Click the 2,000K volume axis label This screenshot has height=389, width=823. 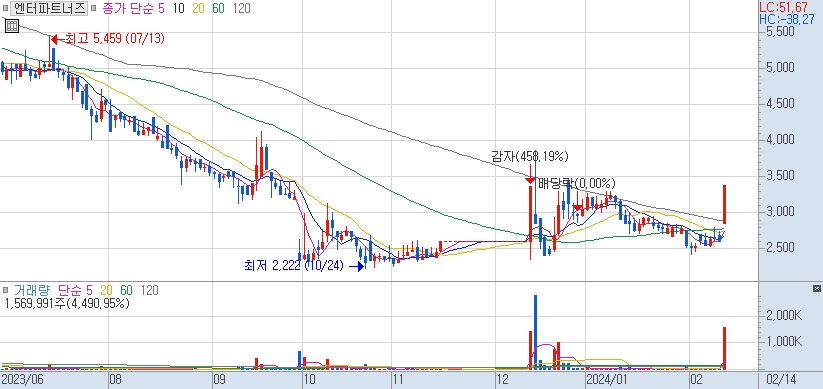[783, 316]
